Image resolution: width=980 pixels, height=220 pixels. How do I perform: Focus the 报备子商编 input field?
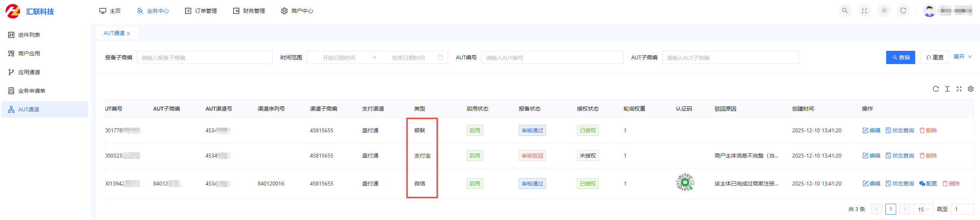click(x=205, y=57)
